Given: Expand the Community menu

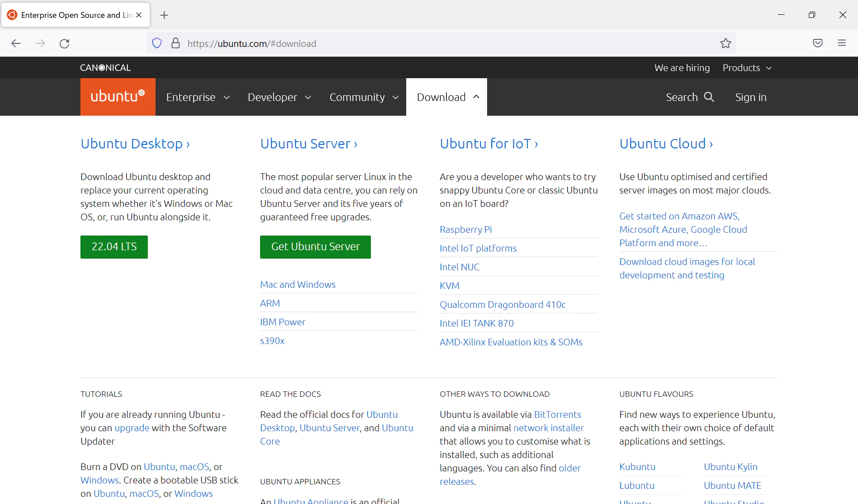Looking at the screenshot, I should click(x=364, y=97).
